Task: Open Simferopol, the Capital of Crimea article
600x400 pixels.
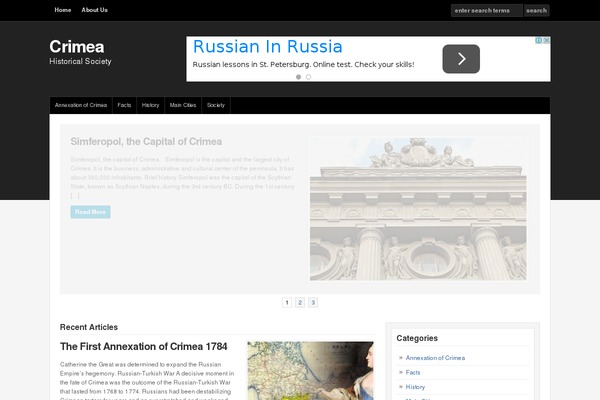Action: tap(146, 142)
